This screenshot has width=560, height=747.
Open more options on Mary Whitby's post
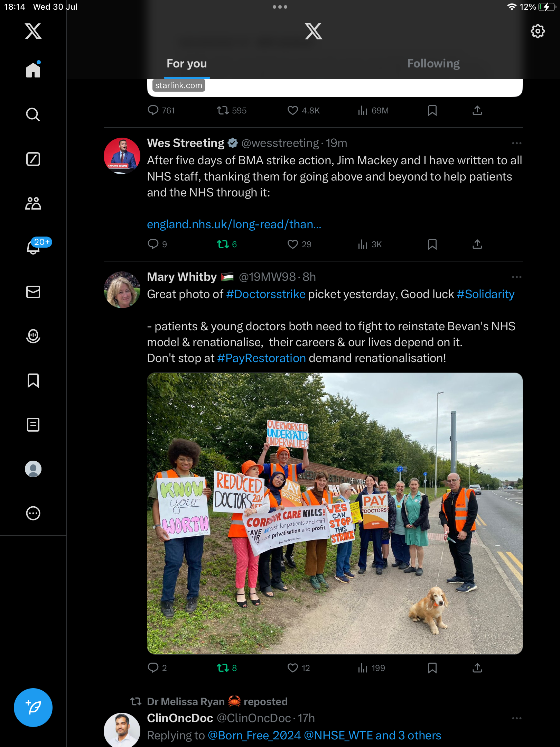click(x=516, y=277)
